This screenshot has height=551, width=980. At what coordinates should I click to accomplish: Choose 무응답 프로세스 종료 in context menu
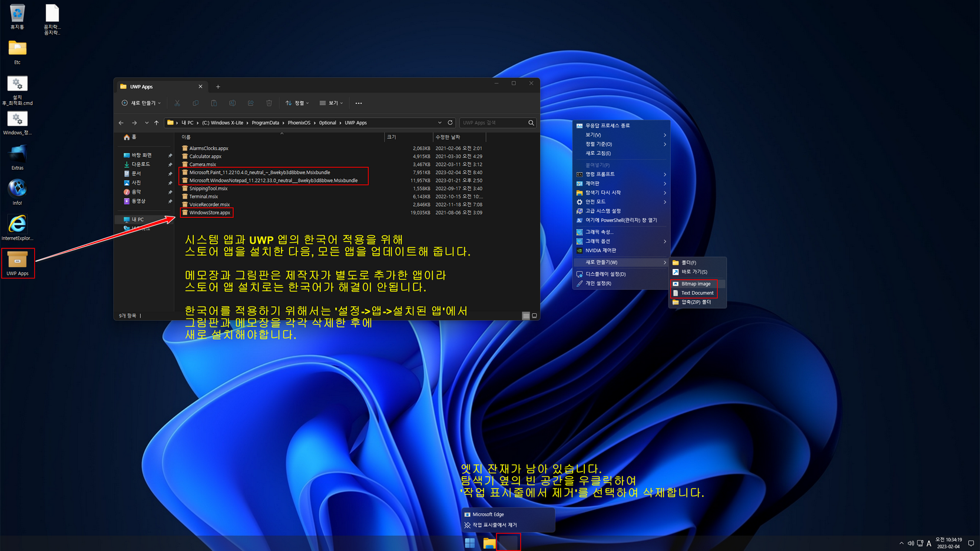(x=622, y=126)
